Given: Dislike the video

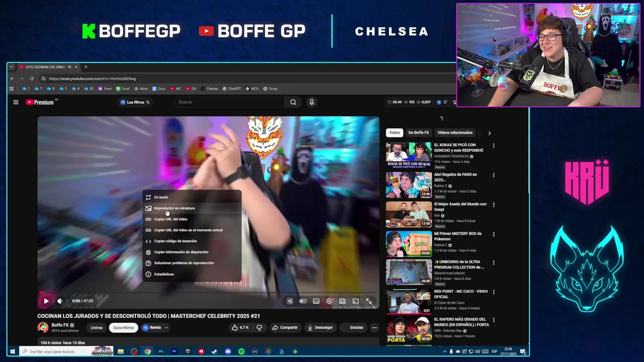Looking at the screenshot, I should [x=259, y=327].
